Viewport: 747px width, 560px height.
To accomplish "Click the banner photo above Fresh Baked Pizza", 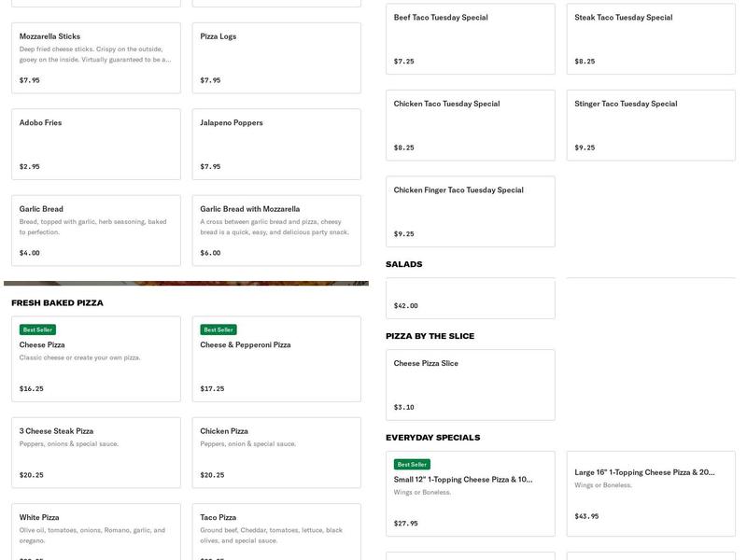I will pos(186,282).
